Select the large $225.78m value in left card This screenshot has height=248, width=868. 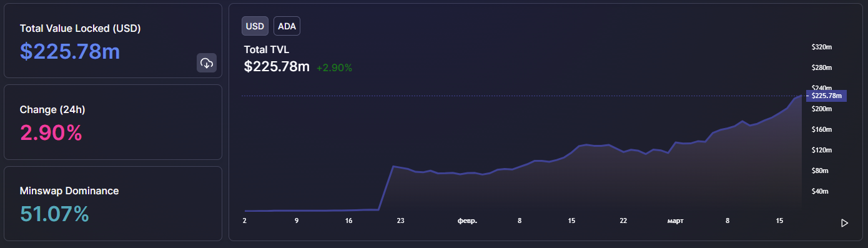click(x=70, y=51)
